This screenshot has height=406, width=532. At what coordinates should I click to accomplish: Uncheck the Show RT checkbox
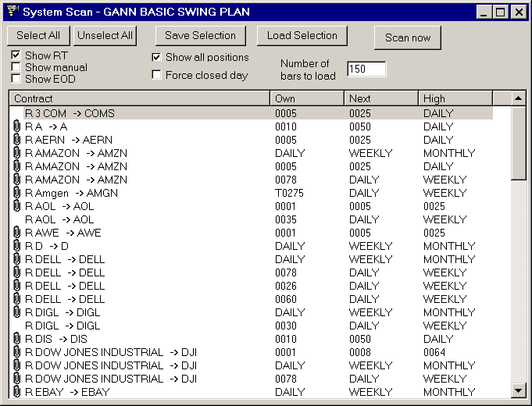click(x=16, y=55)
